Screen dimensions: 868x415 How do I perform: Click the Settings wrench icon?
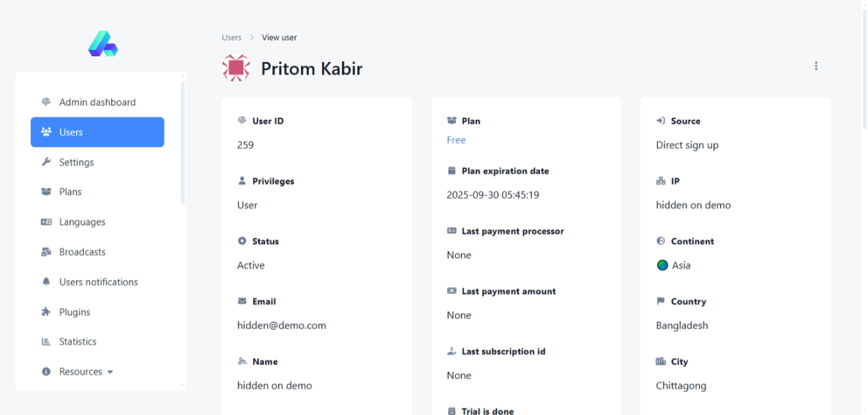click(x=46, y=162)
